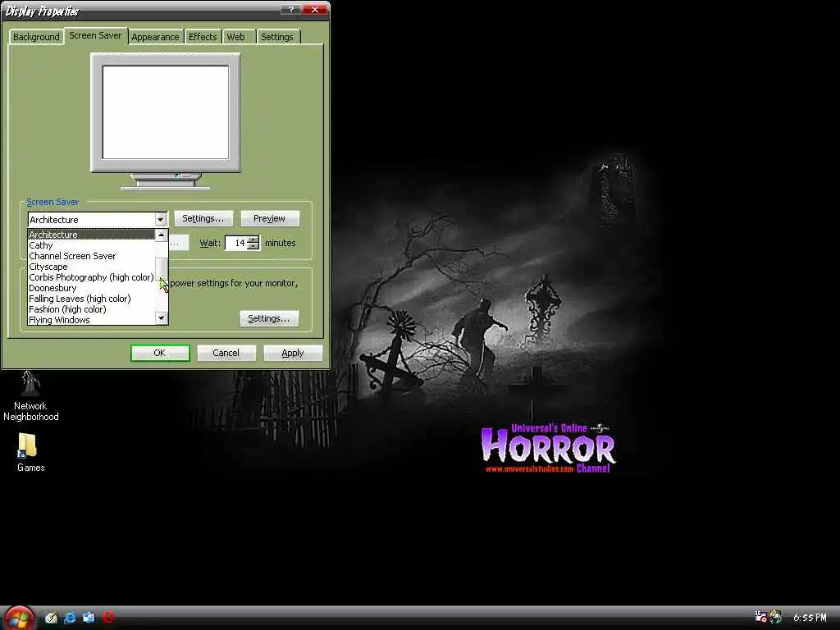Image resolution: width=840 pixels, height=630 pixels.
Task: Decrease Wait minutes with down arrow
Action: pyautogui.click(x=253, y=246)
